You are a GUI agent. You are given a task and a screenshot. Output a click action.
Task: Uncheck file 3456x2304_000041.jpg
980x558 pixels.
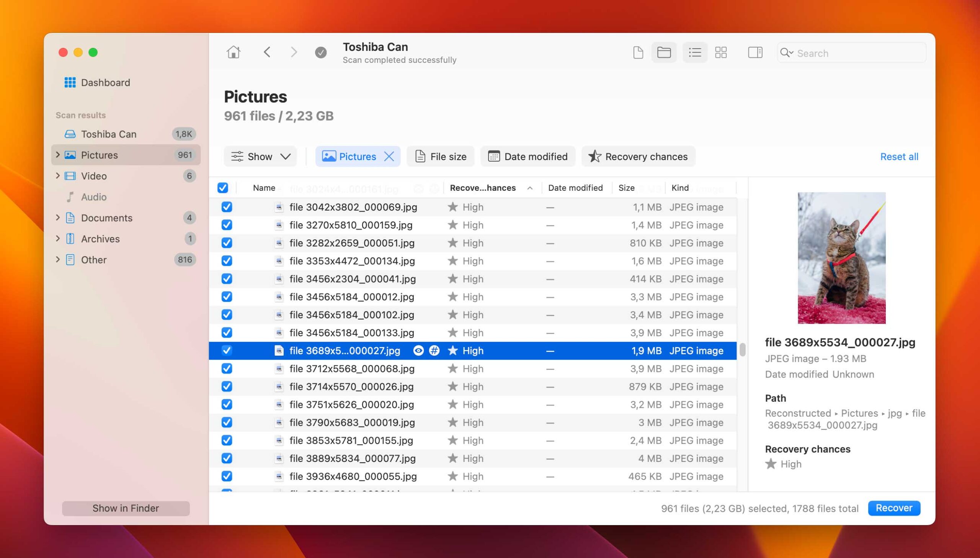[227, 278]
